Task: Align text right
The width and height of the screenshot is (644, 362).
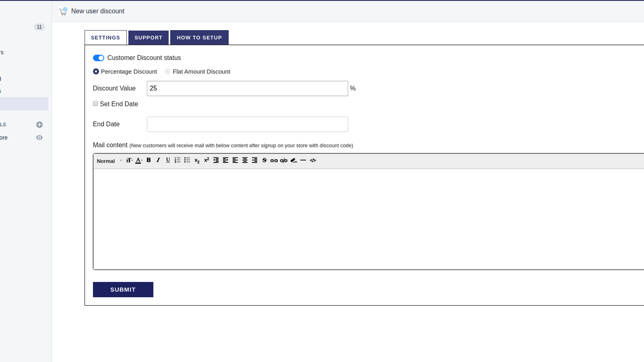Action: coord(255,160)
